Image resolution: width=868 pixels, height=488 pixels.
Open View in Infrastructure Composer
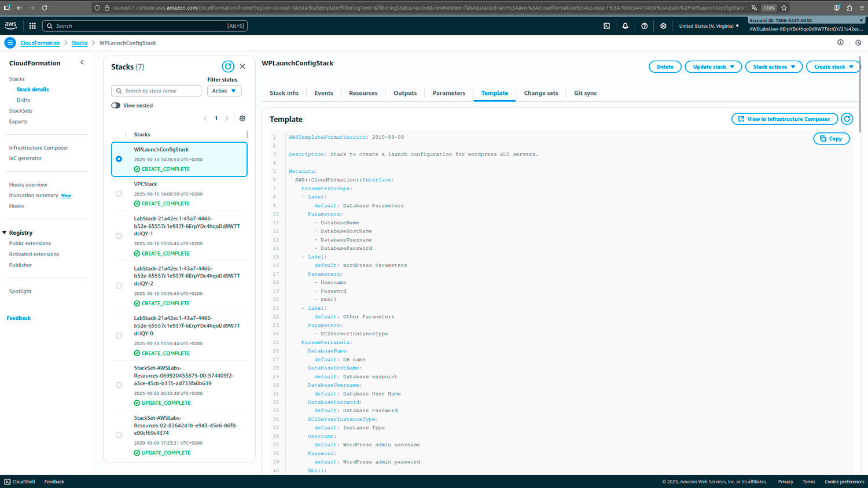(x=784, y=119)
